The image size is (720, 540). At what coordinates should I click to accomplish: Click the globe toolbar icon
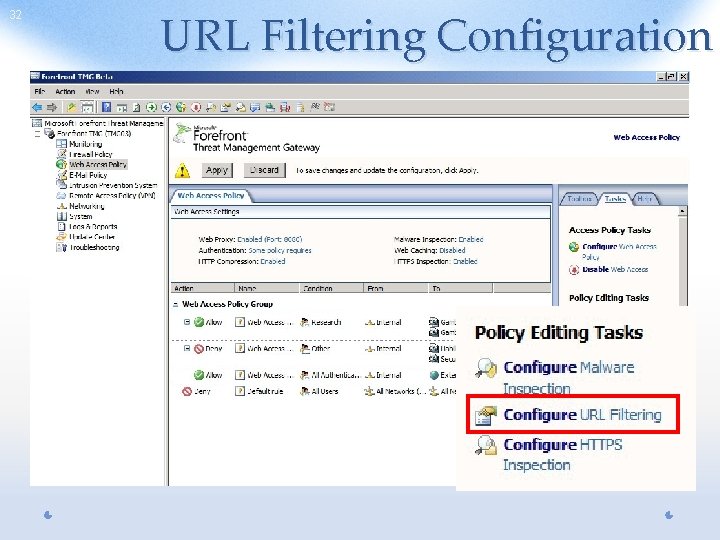click(181, 107)
